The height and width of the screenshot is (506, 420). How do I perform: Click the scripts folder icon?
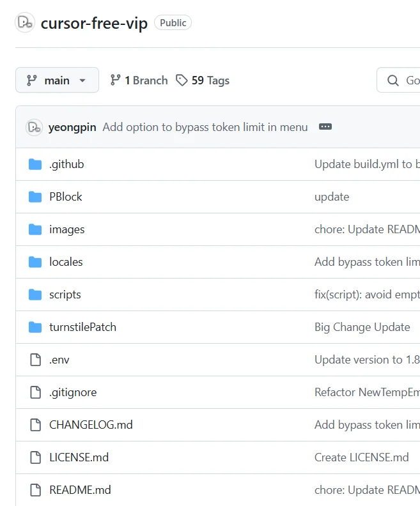coord(35,295)
